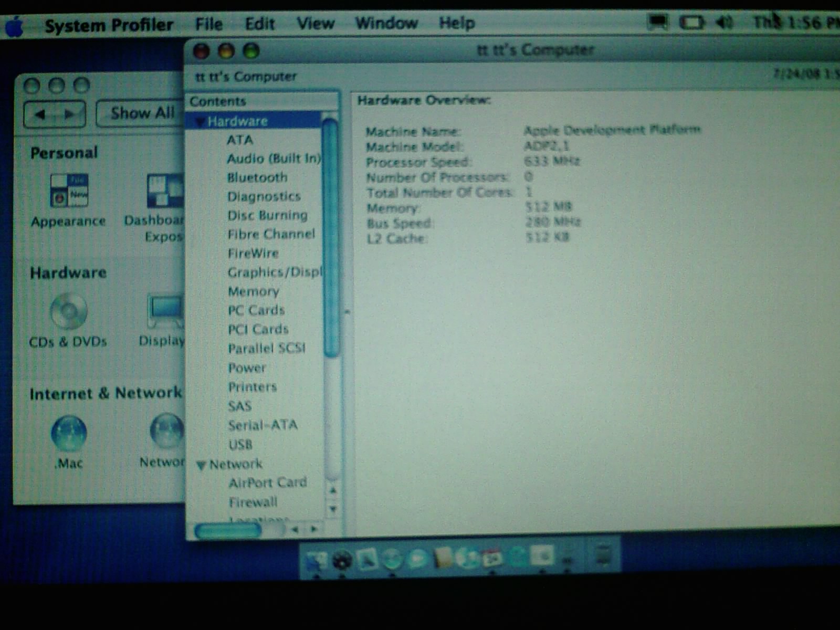Select USB in the Contents list
The image size is (840, 630).
coord(240,445)
